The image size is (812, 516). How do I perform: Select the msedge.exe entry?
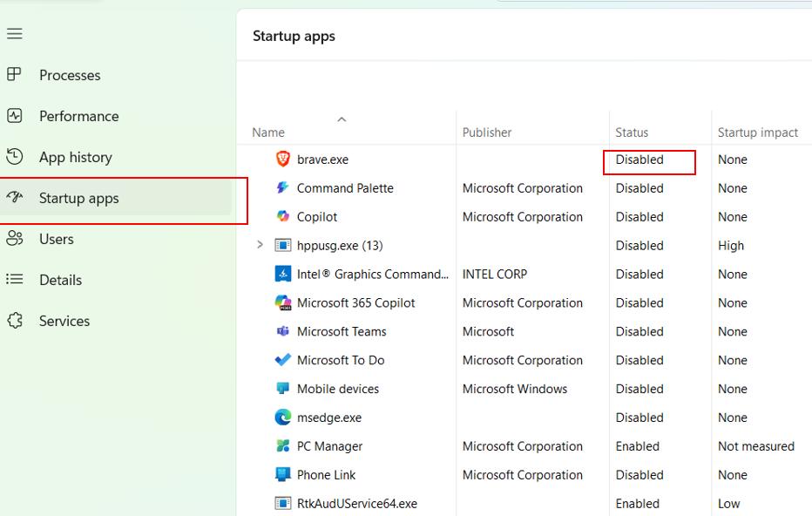coord(328,418)
